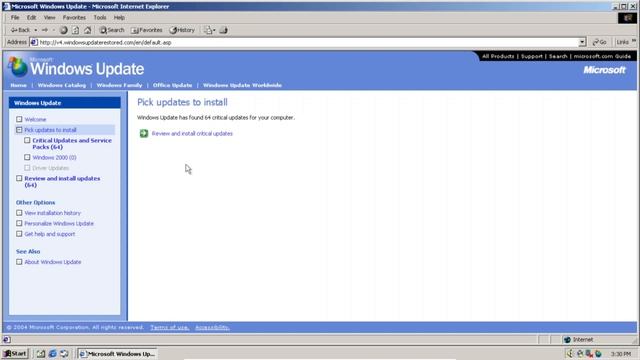Expand the address bar URL dropdown
The image size is (640, 360).
point(582,42)
